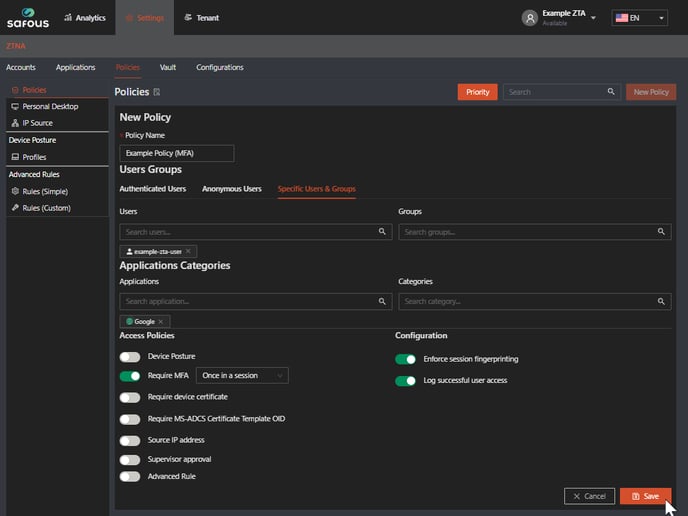Click the user avatar icon for Example ZTA

(x=530, y=18)
